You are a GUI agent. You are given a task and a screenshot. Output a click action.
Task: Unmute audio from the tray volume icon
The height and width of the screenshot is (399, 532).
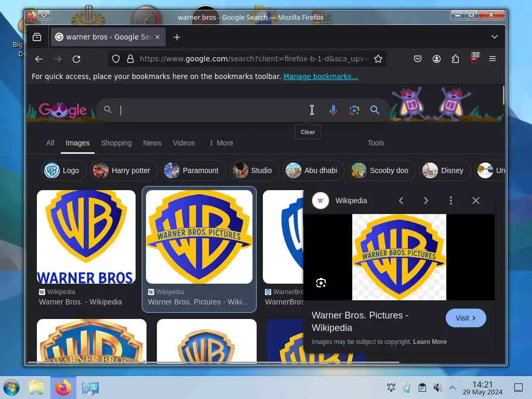coord(437,387)
